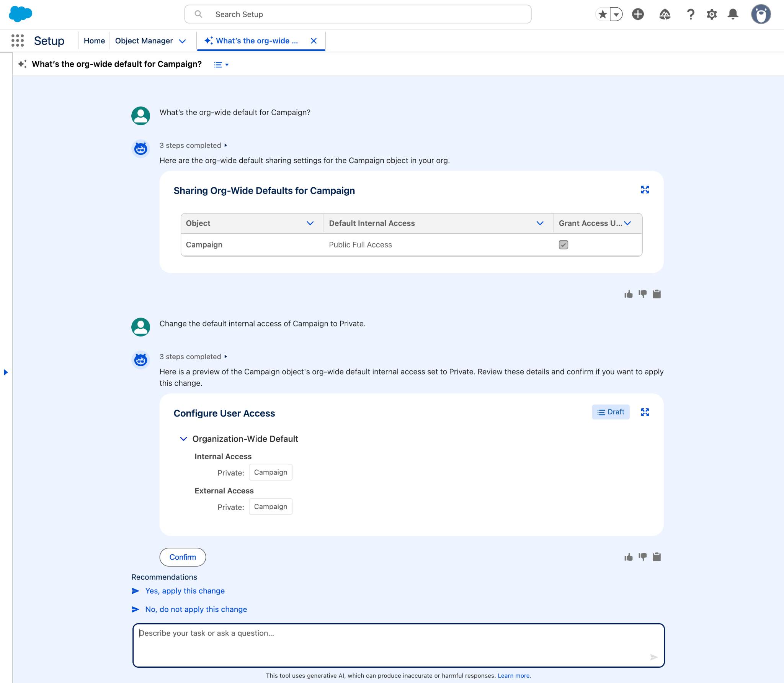Viewport: 784px width, 683px height.
Task: Click the favorites star icon
Action: [x=603, y=15]
